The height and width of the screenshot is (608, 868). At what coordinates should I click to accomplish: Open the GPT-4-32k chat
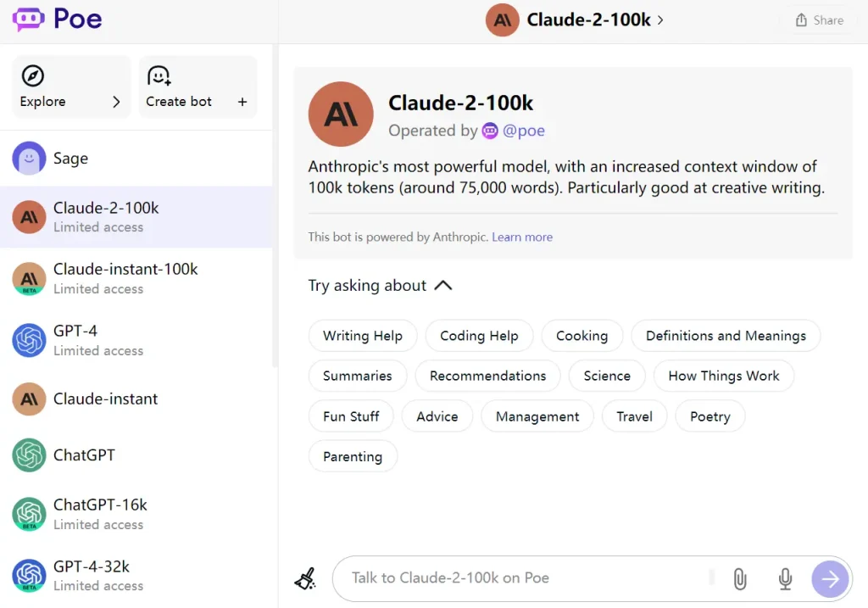point(136,575)
